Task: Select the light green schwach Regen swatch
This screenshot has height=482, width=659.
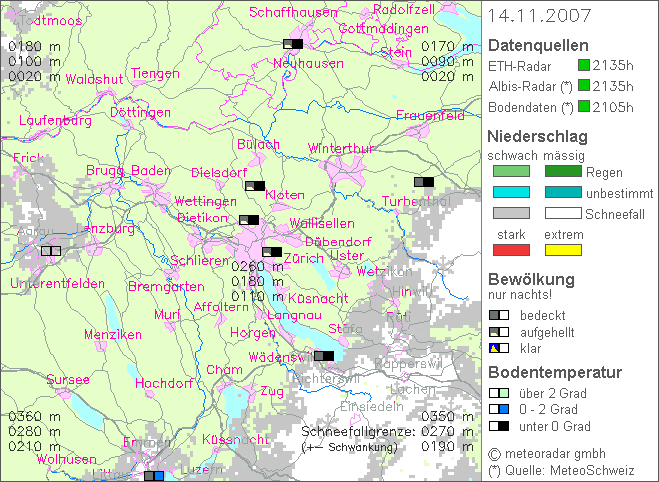Action: (511, 171)
